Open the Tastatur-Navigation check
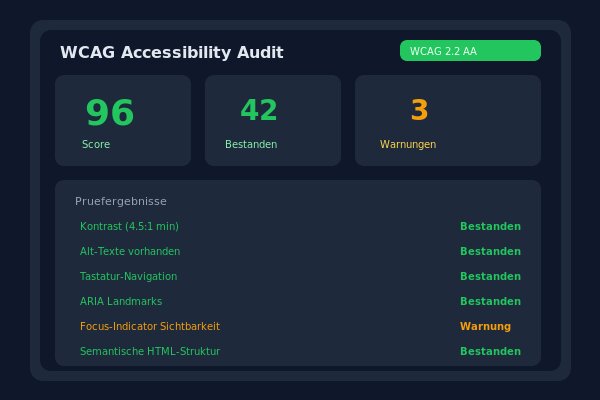 (x=128, y=276)
